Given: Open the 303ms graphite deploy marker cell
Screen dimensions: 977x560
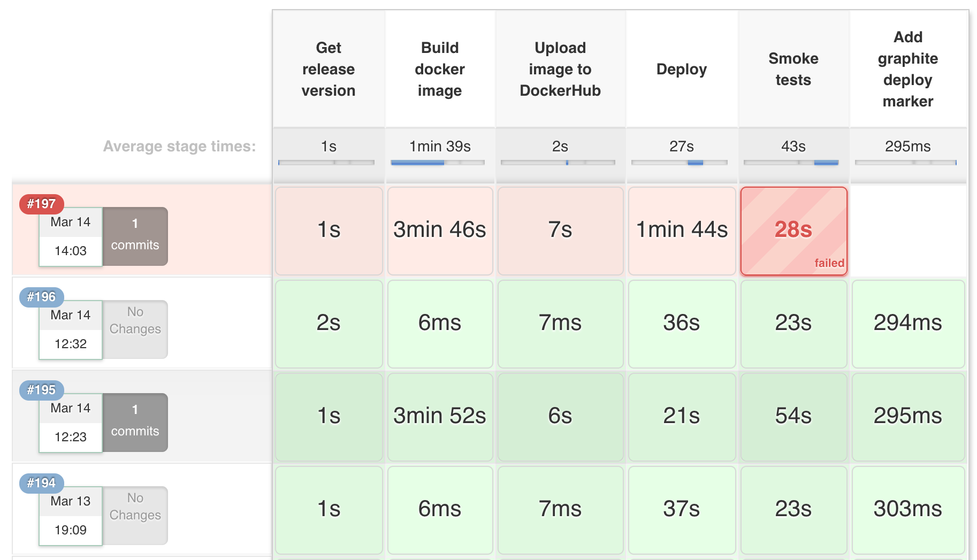Looking at the screenshot, I should pos(908,510).
